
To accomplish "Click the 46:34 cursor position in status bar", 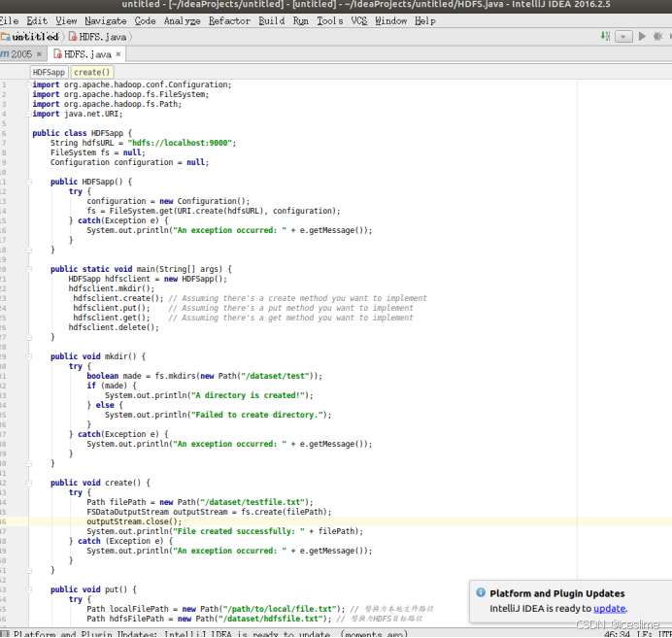I will 617,634.
